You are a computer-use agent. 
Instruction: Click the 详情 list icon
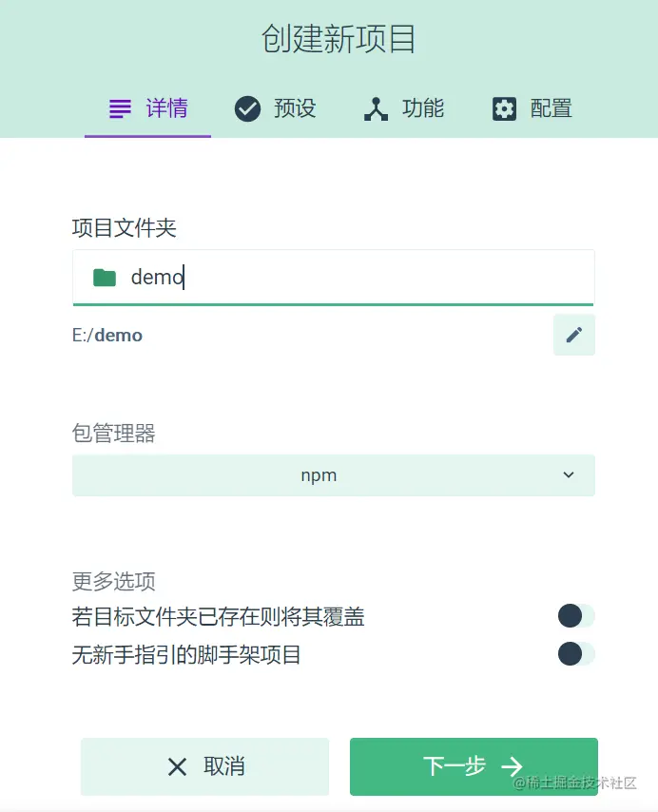pyautogui.click(x=120, y=108)
